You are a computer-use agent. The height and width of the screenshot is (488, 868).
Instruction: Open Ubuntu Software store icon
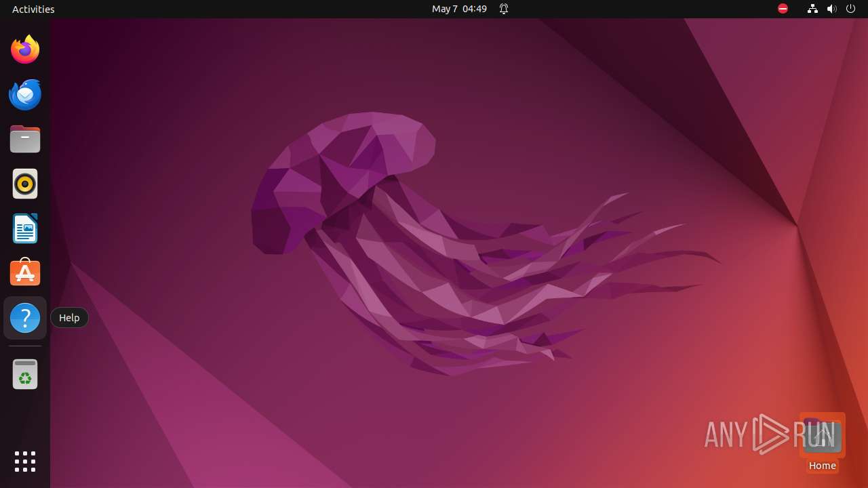25,272
